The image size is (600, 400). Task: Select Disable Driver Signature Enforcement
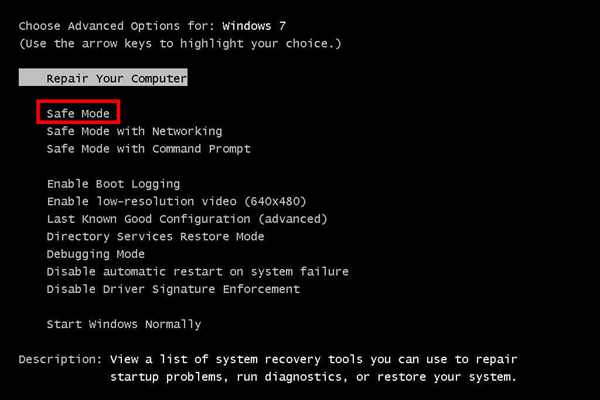point(173,289)
